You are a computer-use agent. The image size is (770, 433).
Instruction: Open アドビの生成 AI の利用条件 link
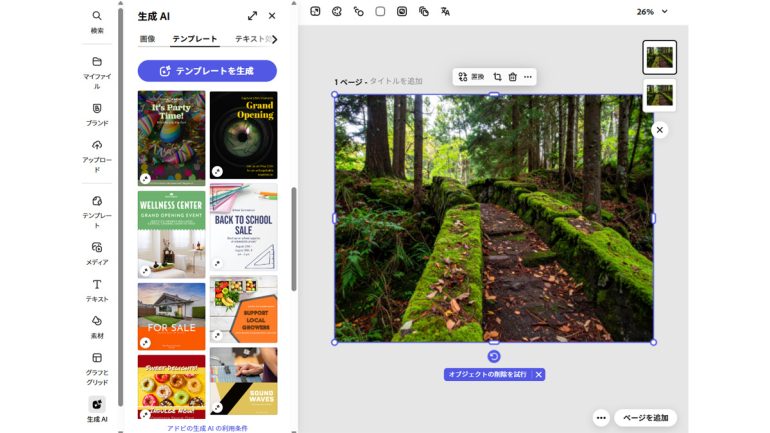[x=207, y=428]
